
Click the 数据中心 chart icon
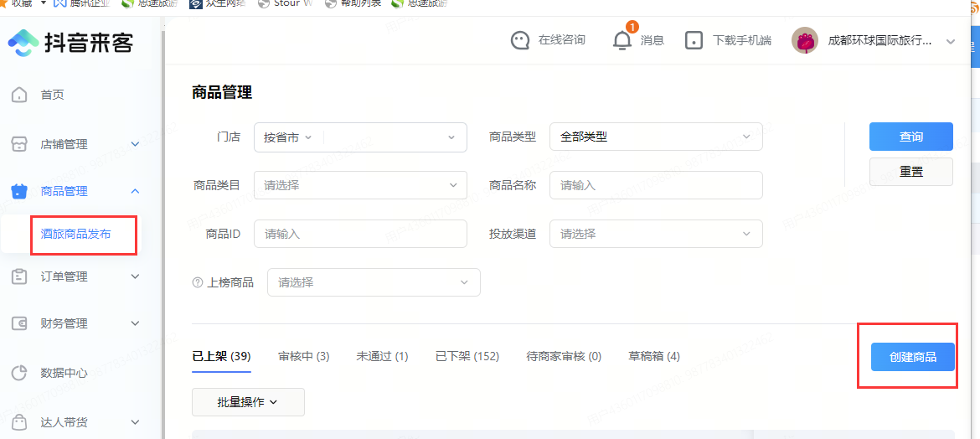tap(20, 373)
